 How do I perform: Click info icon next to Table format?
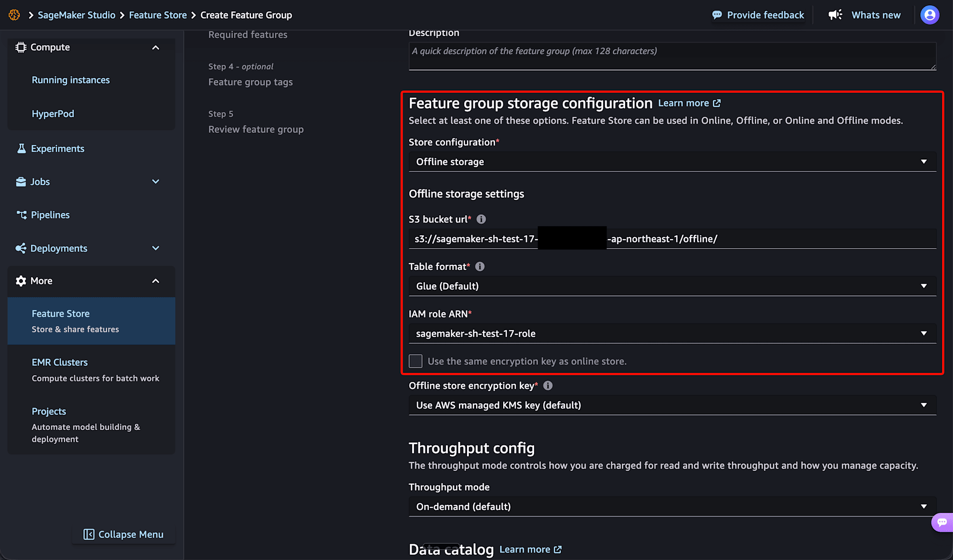(x=480, y=267)
